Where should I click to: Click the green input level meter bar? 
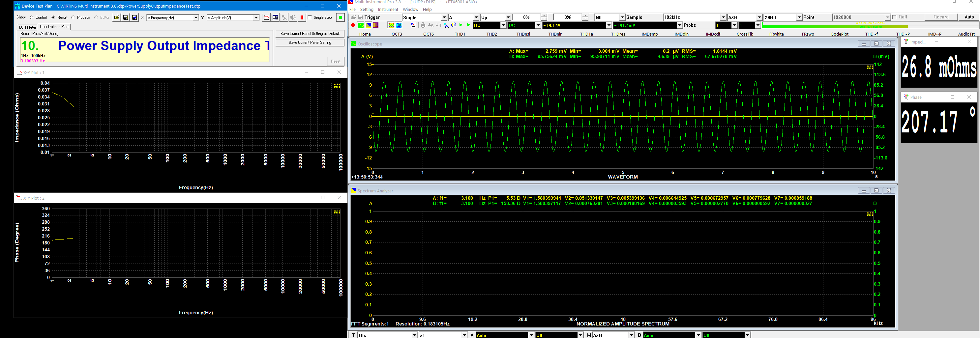click(x=835, y=27)
